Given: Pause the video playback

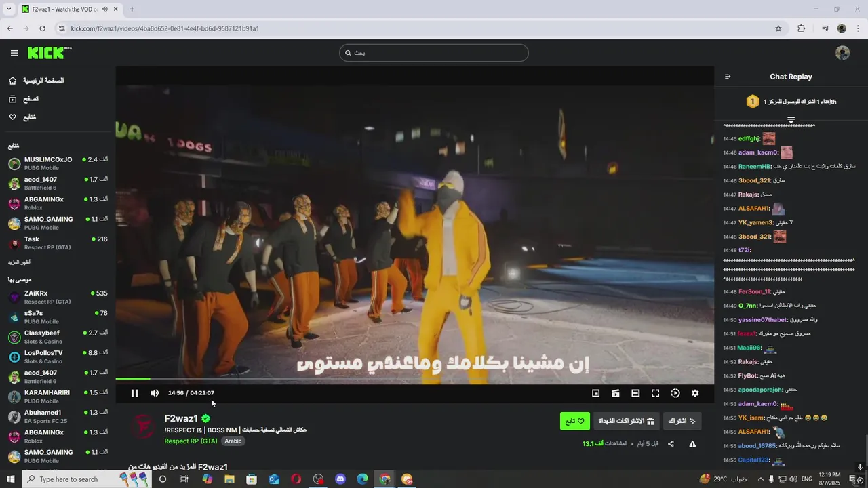Looking at the screenshot, I should pos(134,393).
